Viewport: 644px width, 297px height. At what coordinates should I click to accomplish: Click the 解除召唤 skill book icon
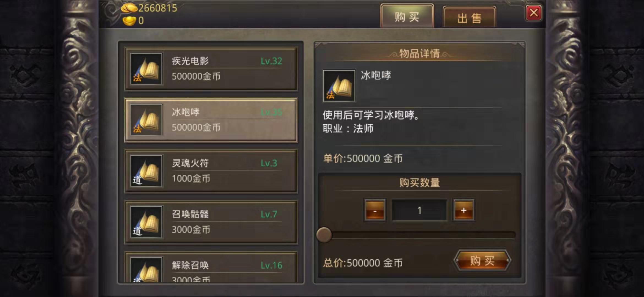coord(146,270)
